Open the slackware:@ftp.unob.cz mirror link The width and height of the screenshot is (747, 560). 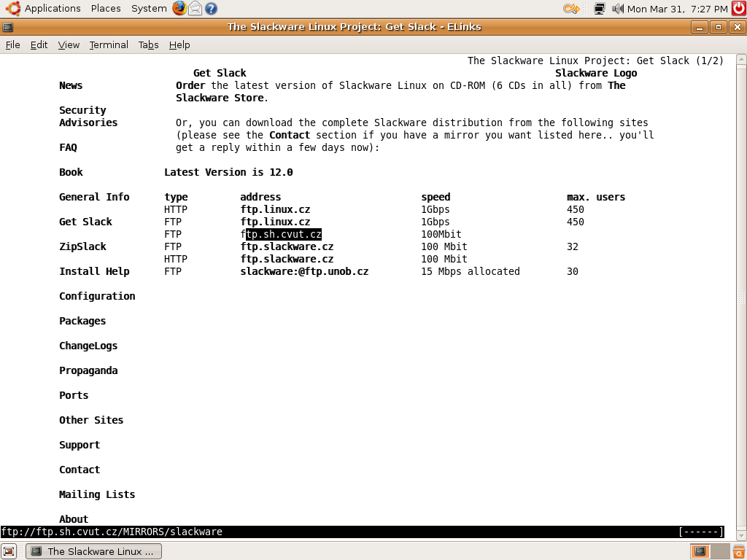click(x=304, y=271)
